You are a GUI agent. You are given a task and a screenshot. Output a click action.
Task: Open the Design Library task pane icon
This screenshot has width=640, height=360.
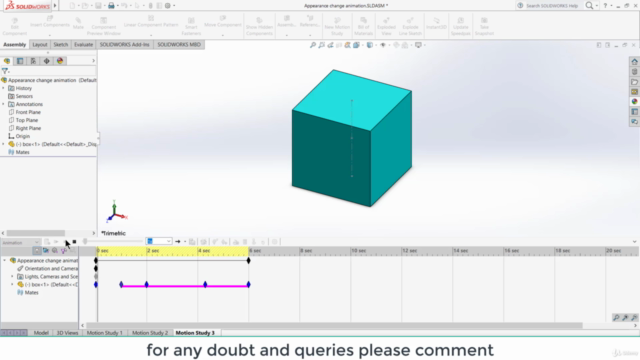pyautogui.click(x=634, y=72)
